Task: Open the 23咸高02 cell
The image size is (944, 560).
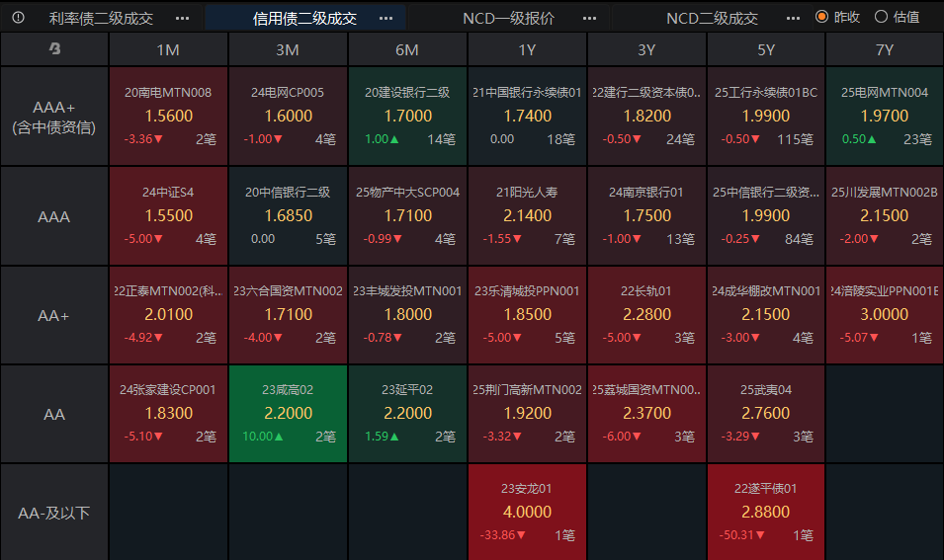Action: point(288,414)
